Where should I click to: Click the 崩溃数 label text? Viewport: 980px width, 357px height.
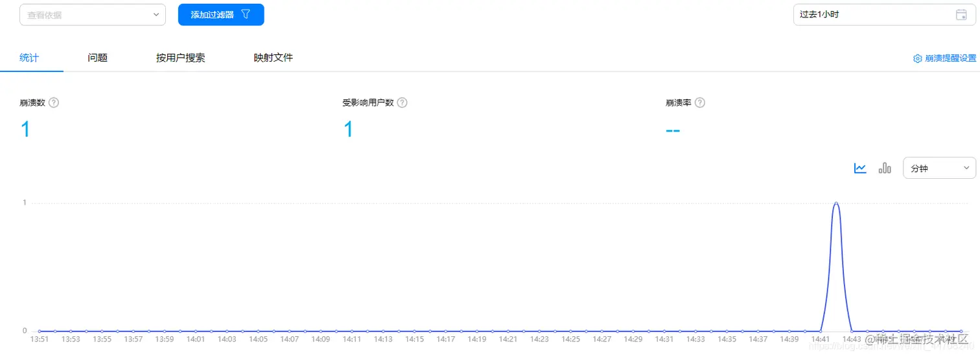click(x=32, y=102)
